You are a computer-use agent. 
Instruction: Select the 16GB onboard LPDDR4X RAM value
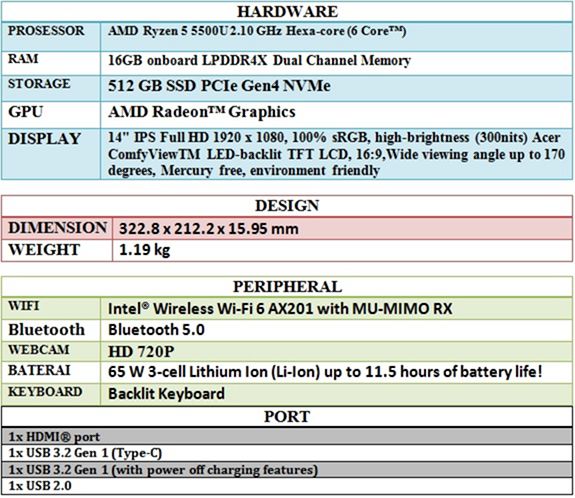[259, 61]
